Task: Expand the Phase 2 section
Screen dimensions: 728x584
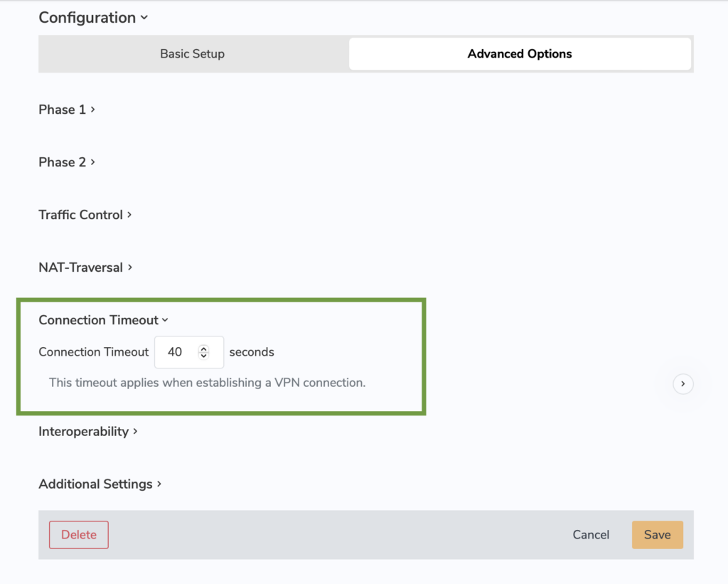Action: coord(67,162)
